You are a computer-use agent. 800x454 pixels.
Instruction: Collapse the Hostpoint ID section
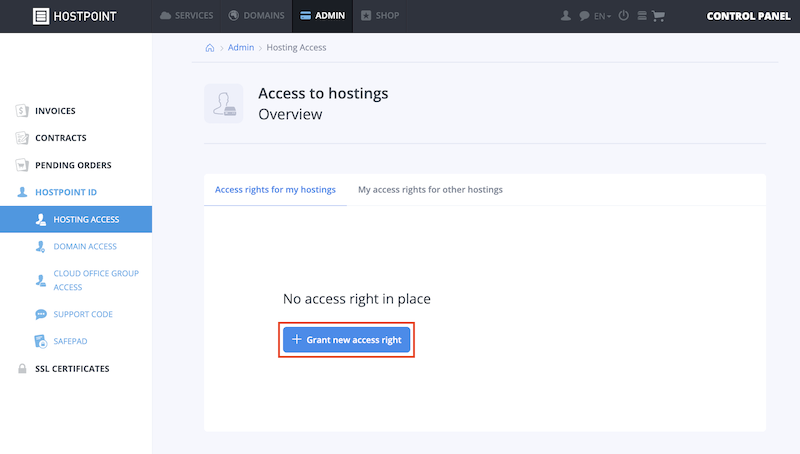(66, 192)
